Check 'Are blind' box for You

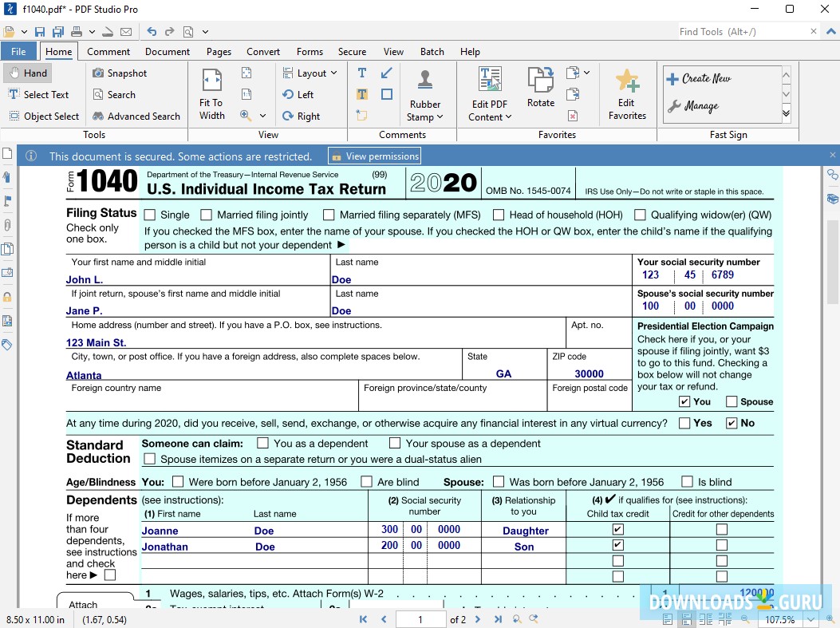point(366,482)
